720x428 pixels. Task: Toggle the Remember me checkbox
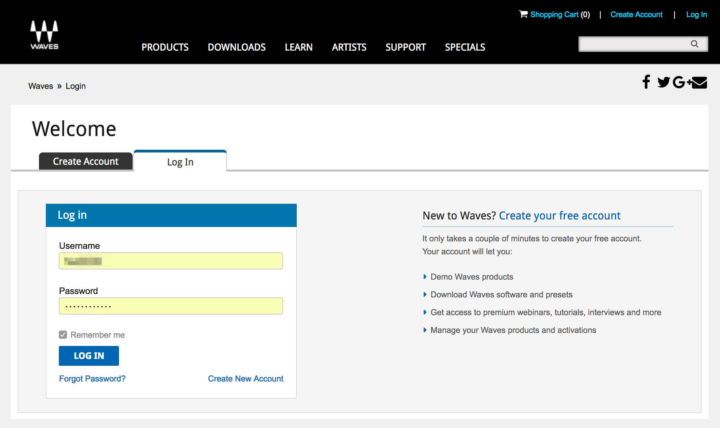tap(63, 335)
